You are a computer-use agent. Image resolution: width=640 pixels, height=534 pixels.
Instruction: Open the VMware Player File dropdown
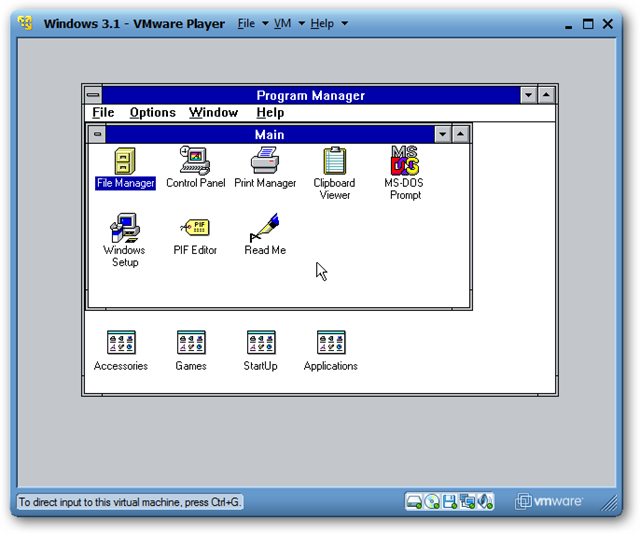coord(253,24)
